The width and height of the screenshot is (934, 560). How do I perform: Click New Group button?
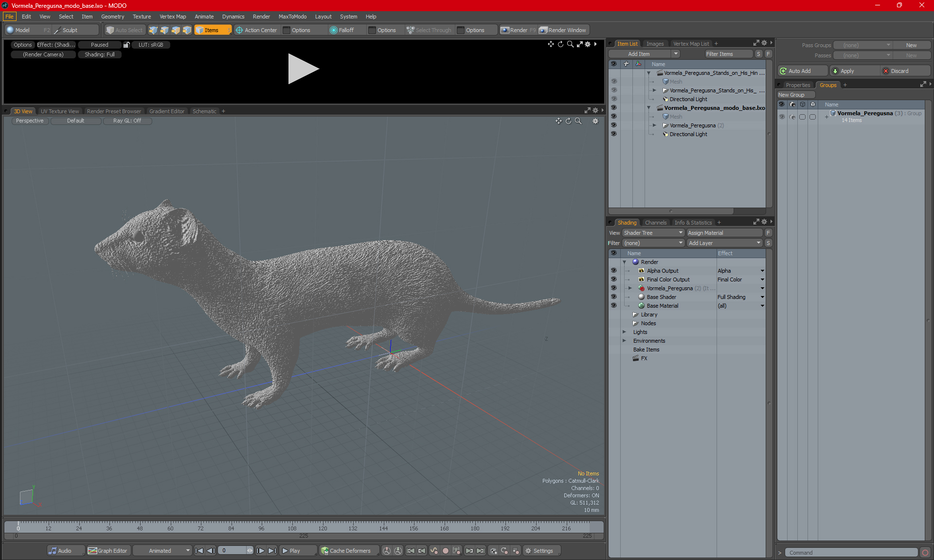point(795,95)
